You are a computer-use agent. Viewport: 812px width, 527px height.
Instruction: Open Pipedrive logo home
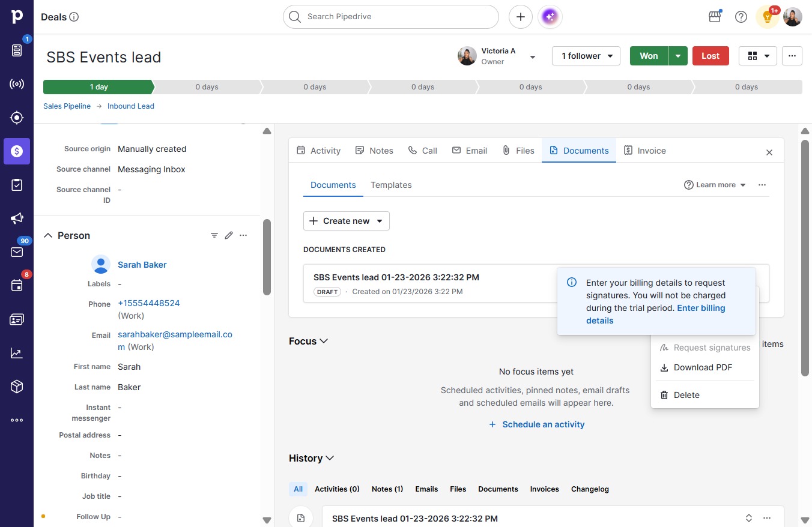(x=17, y=17)
